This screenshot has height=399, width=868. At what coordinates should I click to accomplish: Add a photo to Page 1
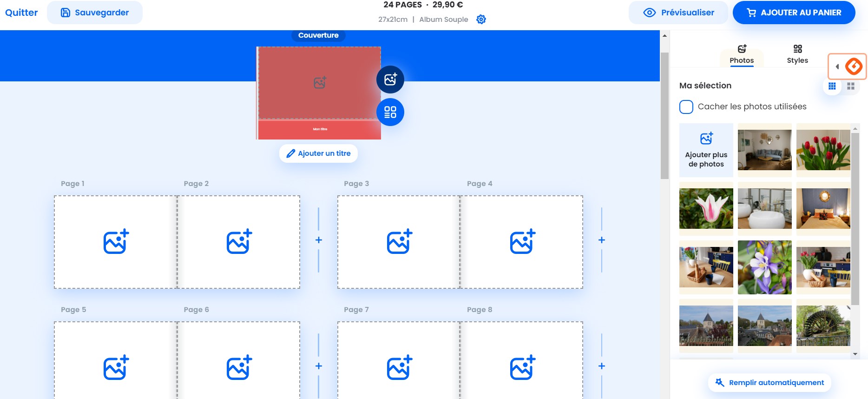(116, 242)
